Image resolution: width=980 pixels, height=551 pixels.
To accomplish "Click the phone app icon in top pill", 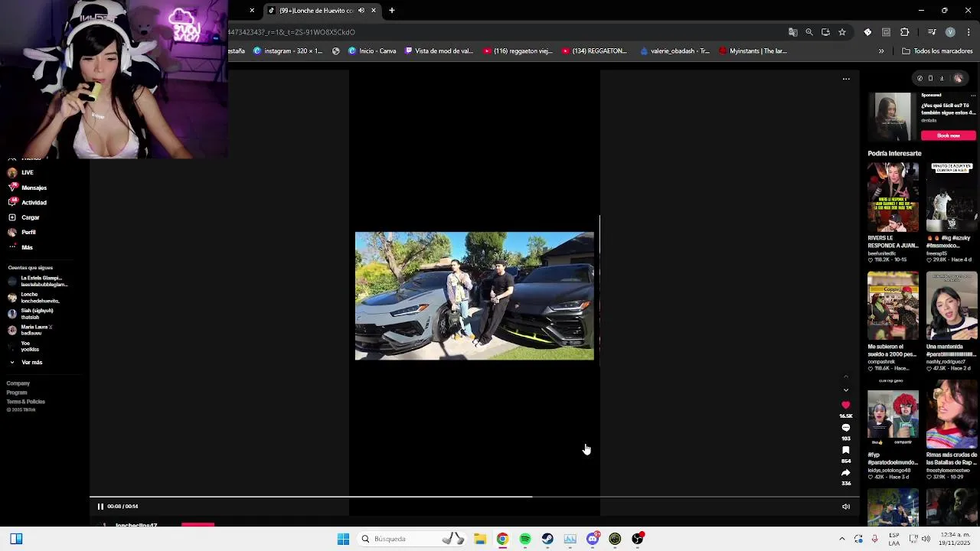I will 930,78.
